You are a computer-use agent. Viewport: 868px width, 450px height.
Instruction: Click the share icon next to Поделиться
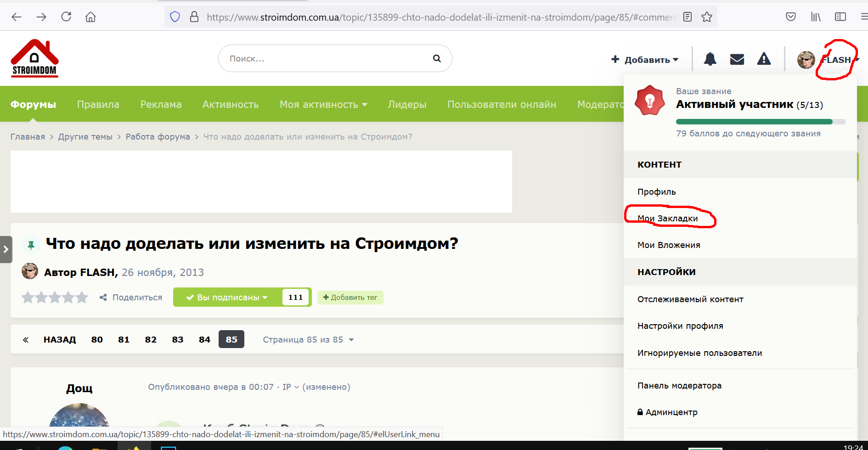coord(103,298)
